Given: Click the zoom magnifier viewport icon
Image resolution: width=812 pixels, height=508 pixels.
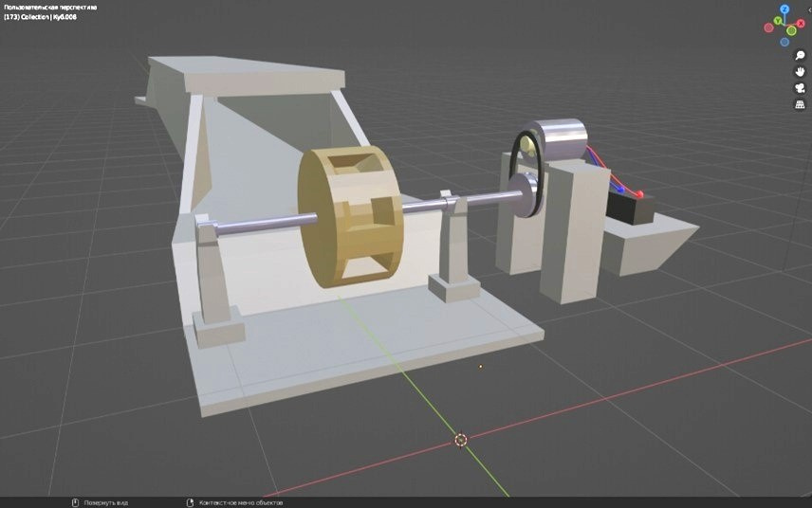Looking at the screenshot, I should (x=800, y=57).
